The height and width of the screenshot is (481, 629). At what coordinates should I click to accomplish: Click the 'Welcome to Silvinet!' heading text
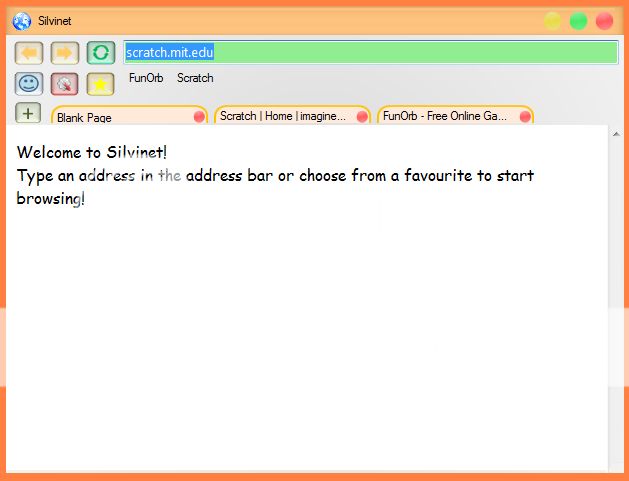pos(92,152)
